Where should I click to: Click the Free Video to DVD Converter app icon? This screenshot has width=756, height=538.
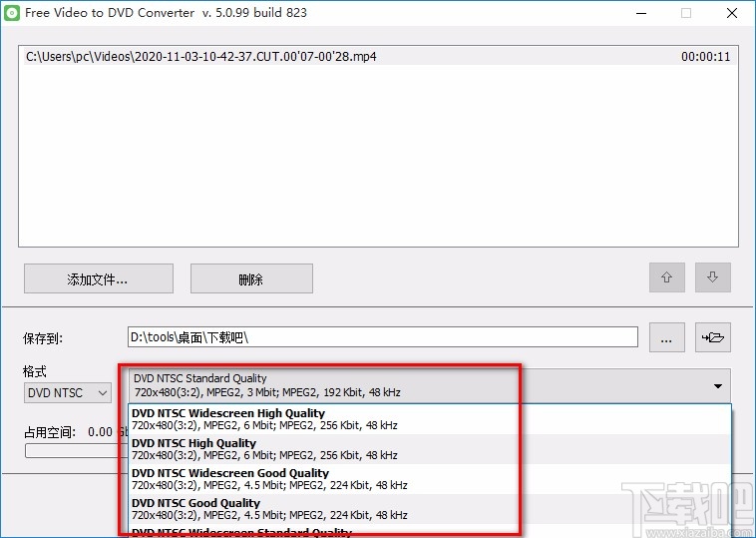pos(12,13)
